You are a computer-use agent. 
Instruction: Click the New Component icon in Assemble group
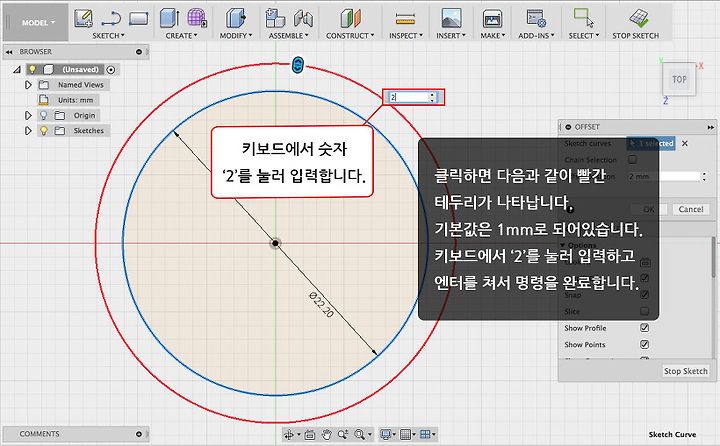[275, 18]
